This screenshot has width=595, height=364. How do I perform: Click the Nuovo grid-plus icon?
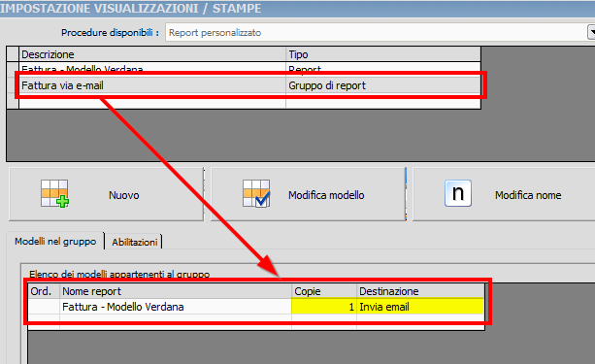coord(54,193)
